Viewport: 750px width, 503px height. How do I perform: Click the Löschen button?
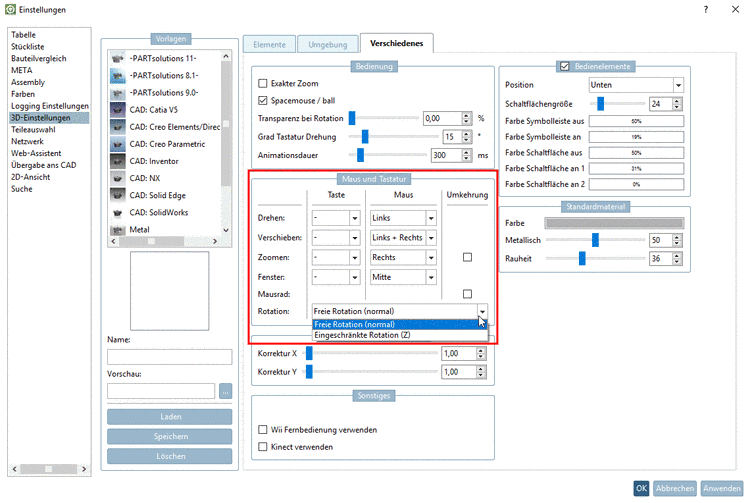point(170,456)
